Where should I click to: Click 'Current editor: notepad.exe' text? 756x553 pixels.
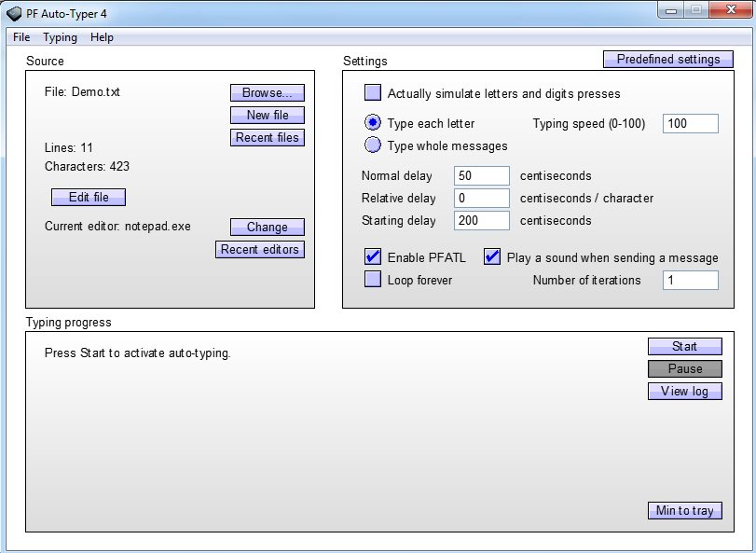click(x=117, y=226)
